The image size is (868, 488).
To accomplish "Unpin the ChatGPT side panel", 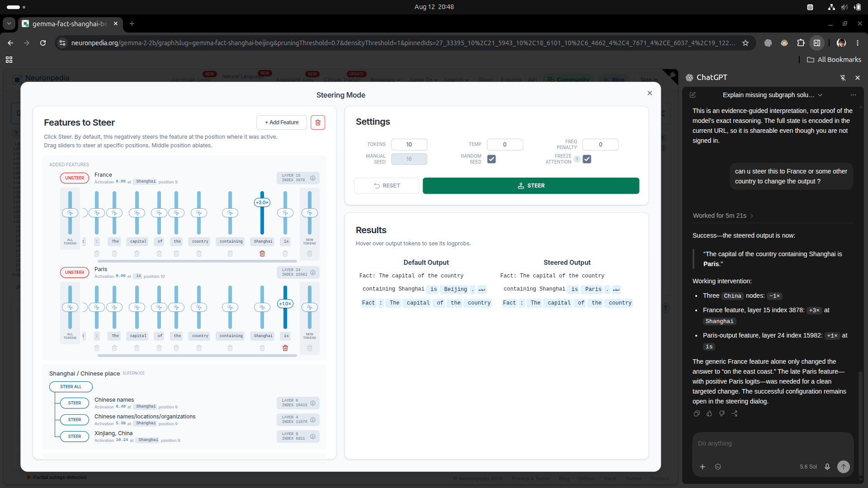I will (843, 78).
